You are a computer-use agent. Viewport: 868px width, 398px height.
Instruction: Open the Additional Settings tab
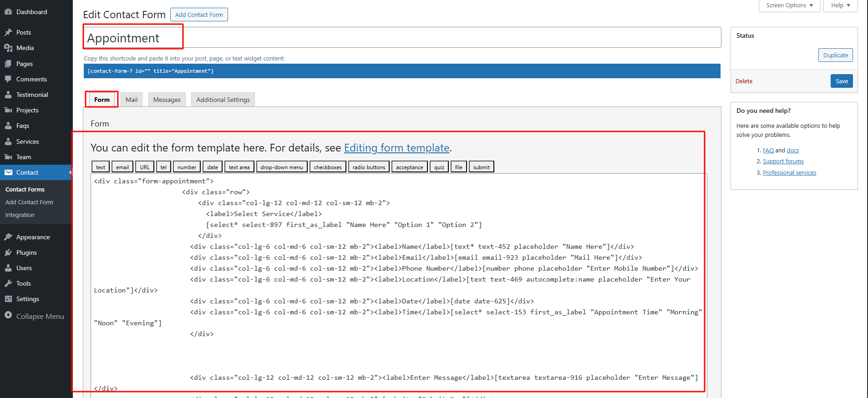(x=223, y=100)
